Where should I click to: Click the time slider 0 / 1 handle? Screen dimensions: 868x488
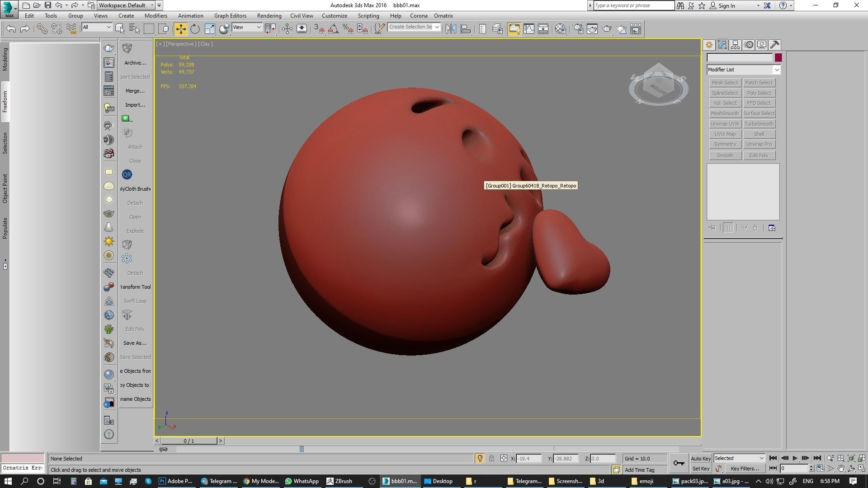189,441
